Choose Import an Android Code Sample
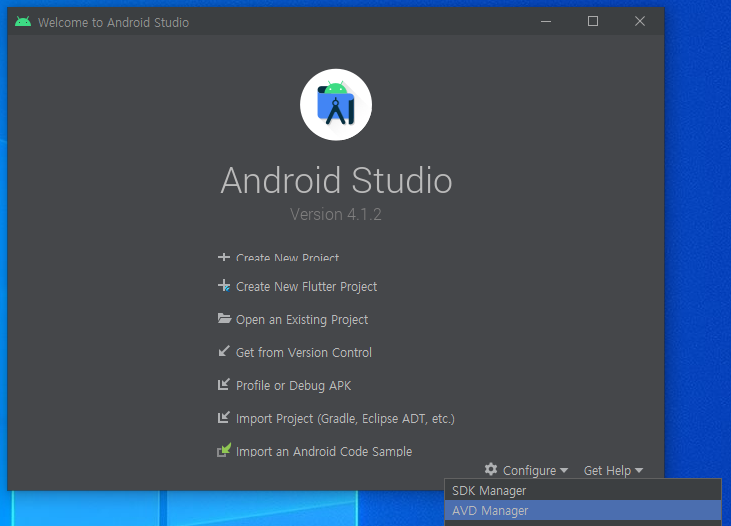Screen dimensions: 731x526 point(324,451)
